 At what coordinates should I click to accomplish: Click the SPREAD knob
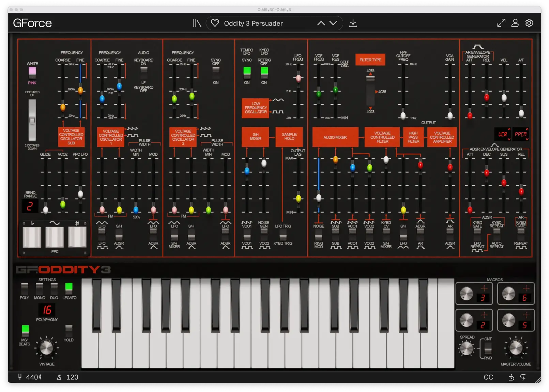tap(467, 348)
